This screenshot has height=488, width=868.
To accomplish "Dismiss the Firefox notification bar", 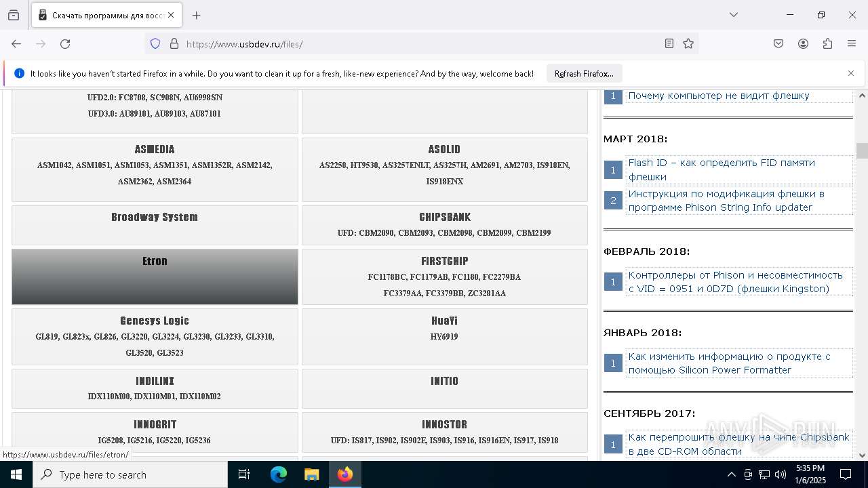I will click(851, 73).
